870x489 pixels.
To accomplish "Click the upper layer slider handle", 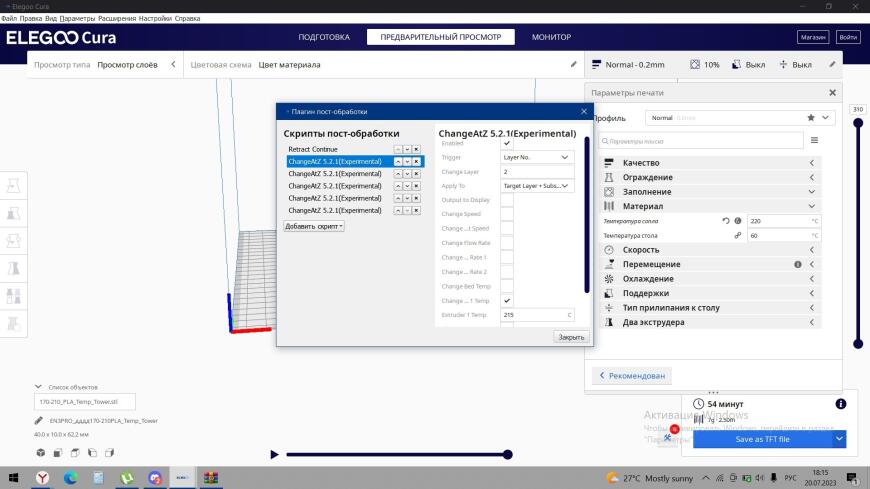I will pos(858,123).
